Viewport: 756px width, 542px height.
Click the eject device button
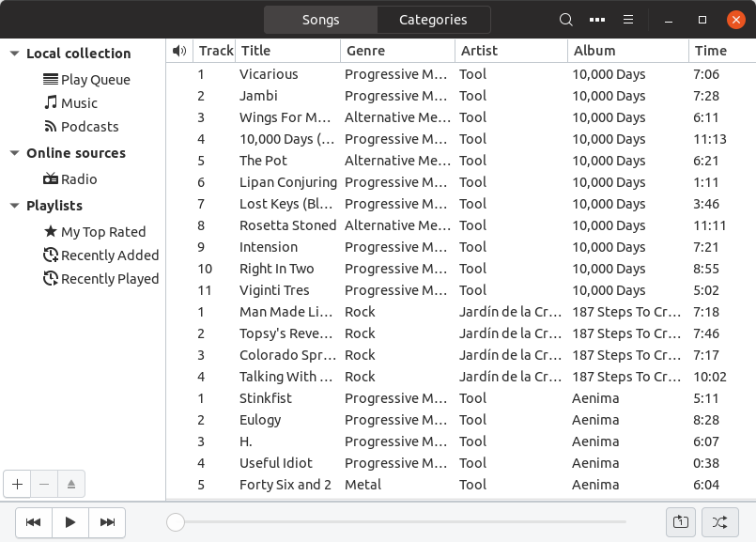71,485
